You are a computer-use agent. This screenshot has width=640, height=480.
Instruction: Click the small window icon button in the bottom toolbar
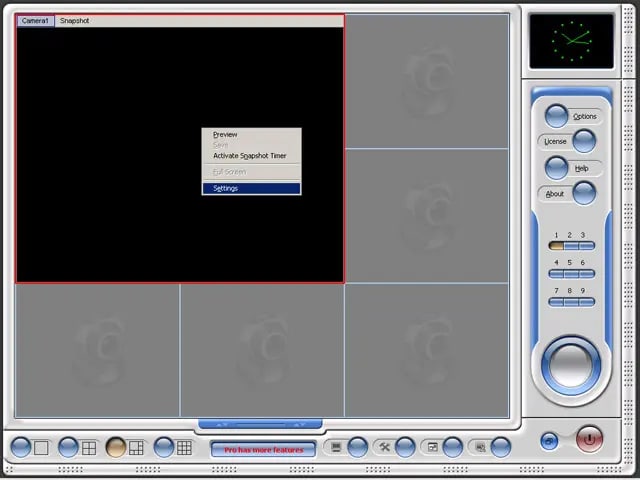pyautogui.click(x=453, y=447)
